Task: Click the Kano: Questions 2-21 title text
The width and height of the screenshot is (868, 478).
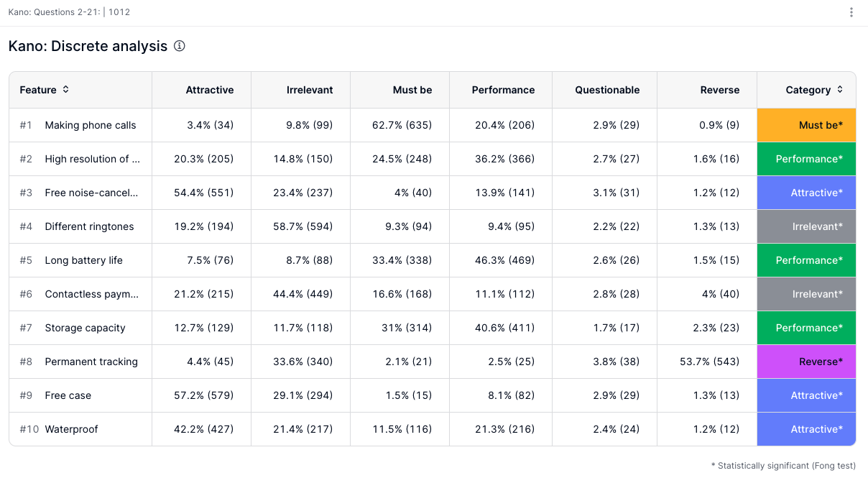Action: [x=55, y=12]
